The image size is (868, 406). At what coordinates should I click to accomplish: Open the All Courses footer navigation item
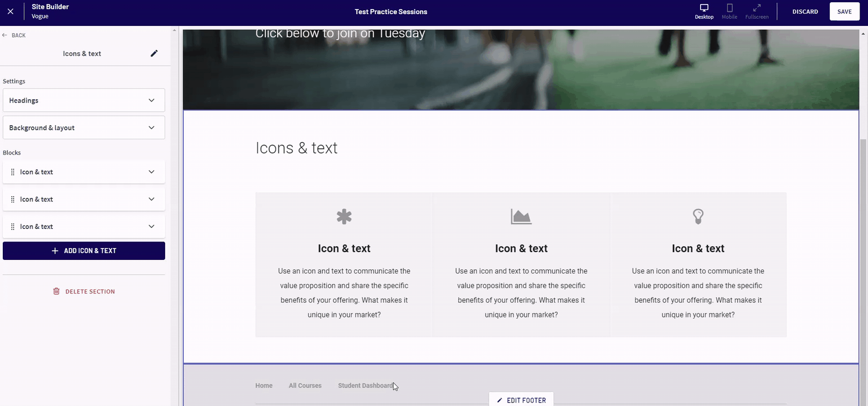(305, 385)
